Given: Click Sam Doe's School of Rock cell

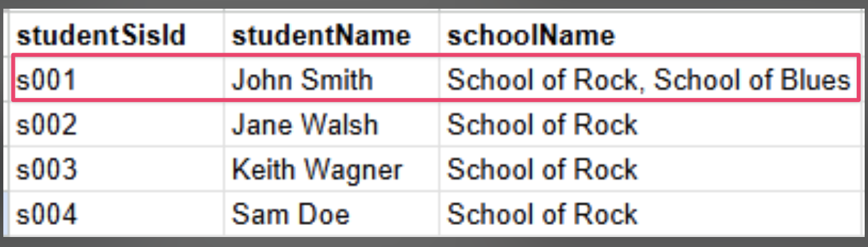Looking at the screenshot, I should (650, 214).
